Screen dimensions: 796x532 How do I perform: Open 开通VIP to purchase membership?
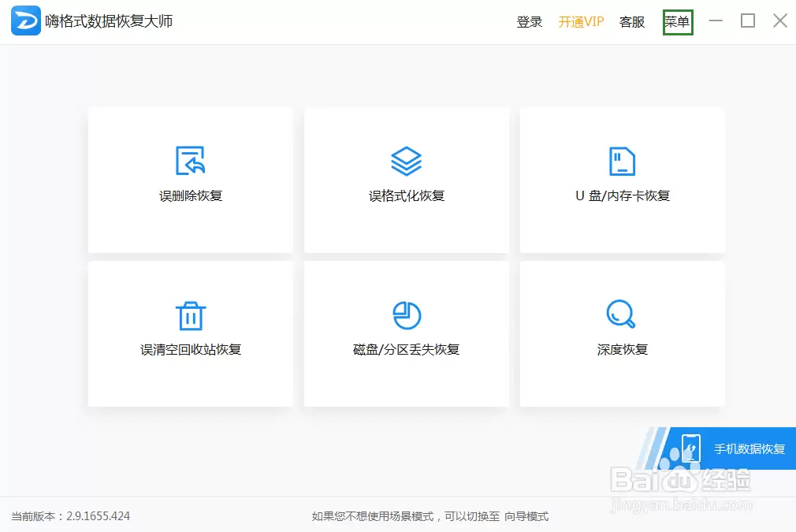[580, 21]
